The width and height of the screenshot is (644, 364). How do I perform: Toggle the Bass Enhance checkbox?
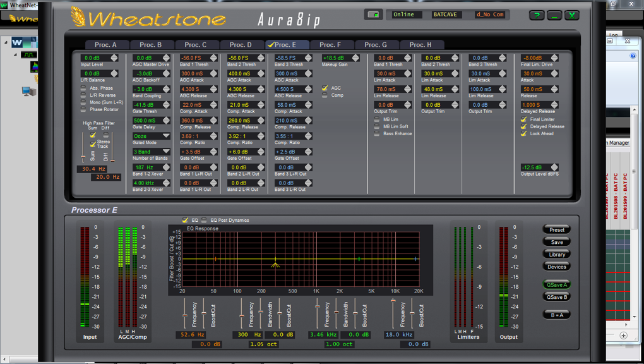click(377, 134)
